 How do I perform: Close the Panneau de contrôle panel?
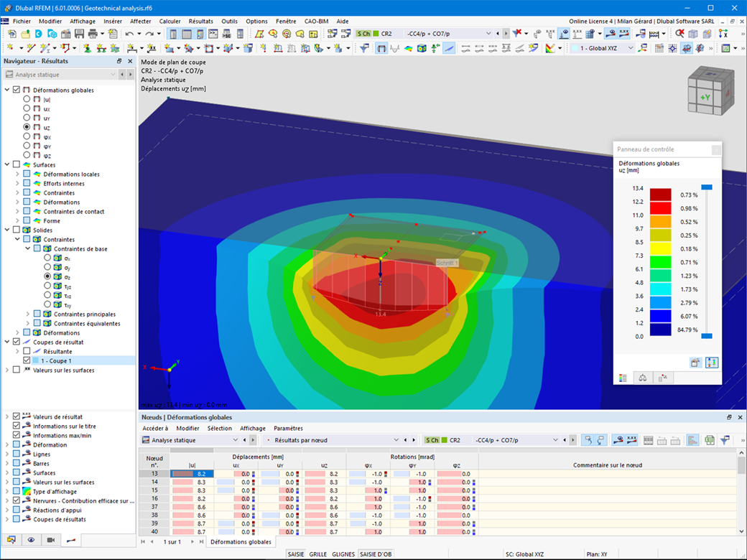click(715, 149)
